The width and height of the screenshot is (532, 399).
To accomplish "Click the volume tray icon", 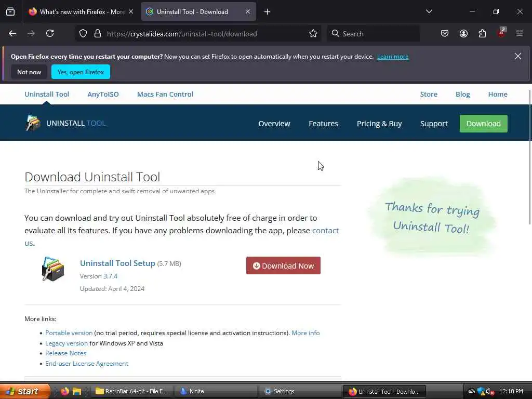I will pyautogui.click(x=489, y=392).
